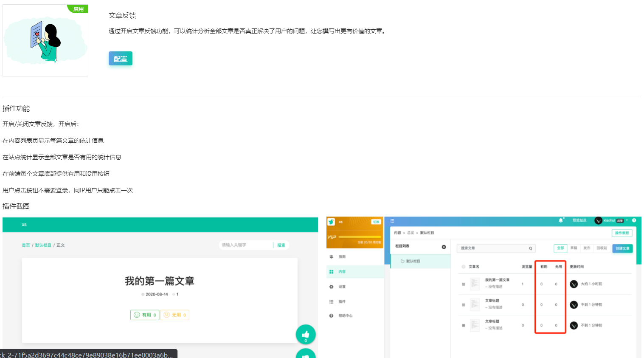Click the xiaohui avatar in the header

[598, 220]
